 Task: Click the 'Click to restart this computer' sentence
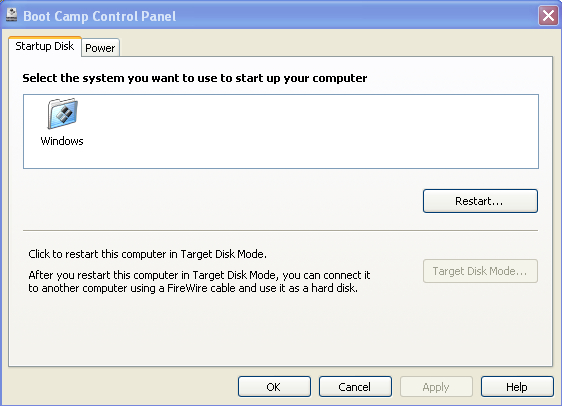point(147,254)
